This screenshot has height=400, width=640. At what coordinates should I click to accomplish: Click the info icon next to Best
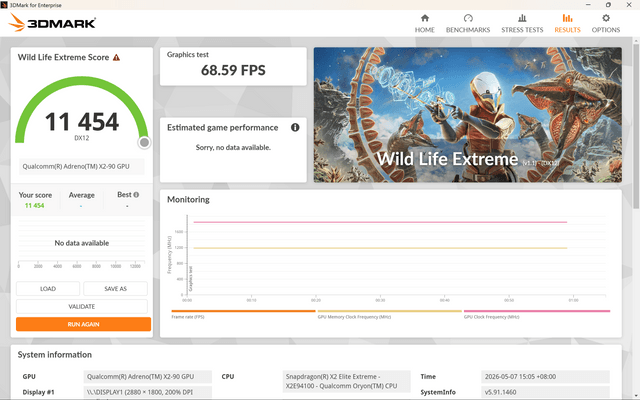(136, 195)
